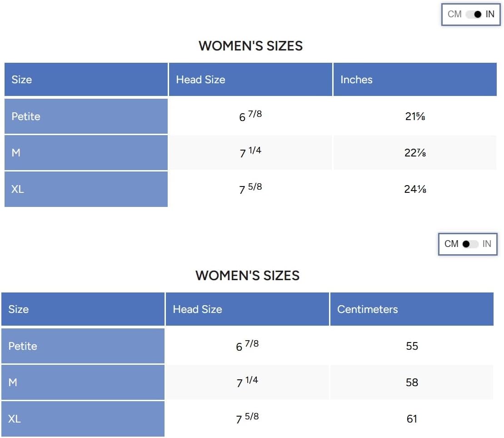Click the CM label in bottom switch
Image resolution: width=504 pixels, height=438 pixels.
[451, 244]
